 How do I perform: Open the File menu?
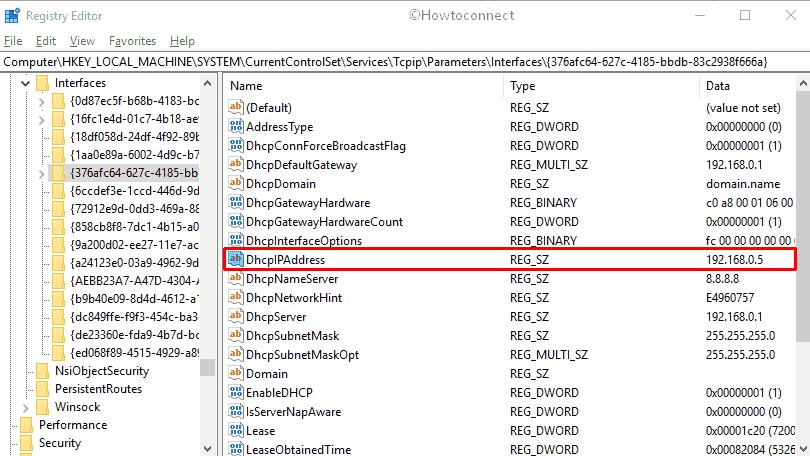point(13,41)
